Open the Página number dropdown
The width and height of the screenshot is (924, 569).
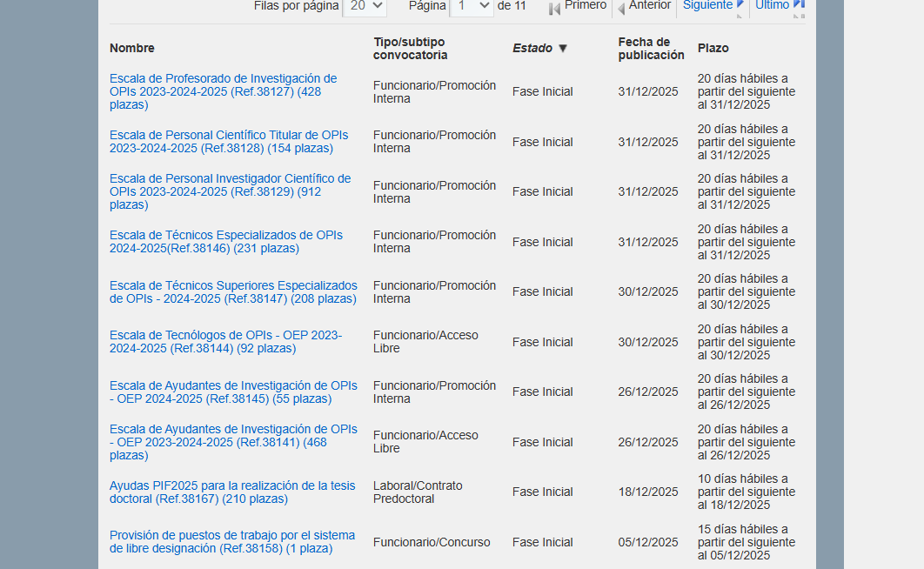[x=472, y=6]
